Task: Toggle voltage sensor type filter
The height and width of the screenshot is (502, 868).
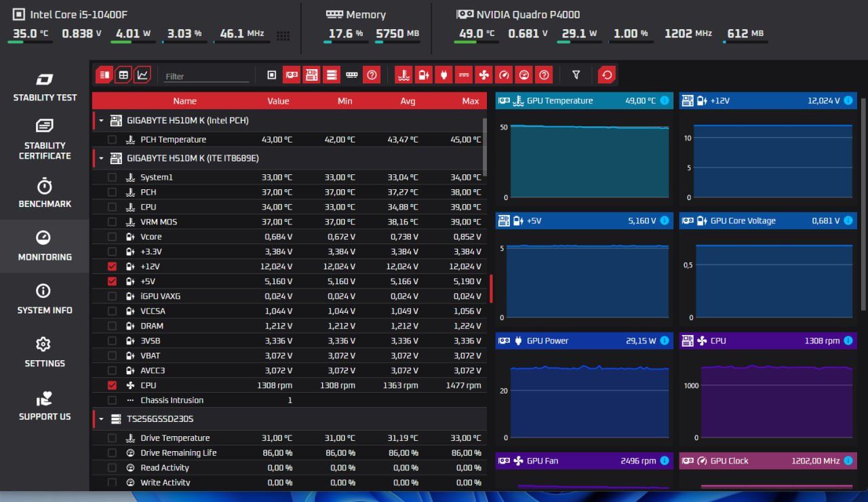Action: coord(423,75)
